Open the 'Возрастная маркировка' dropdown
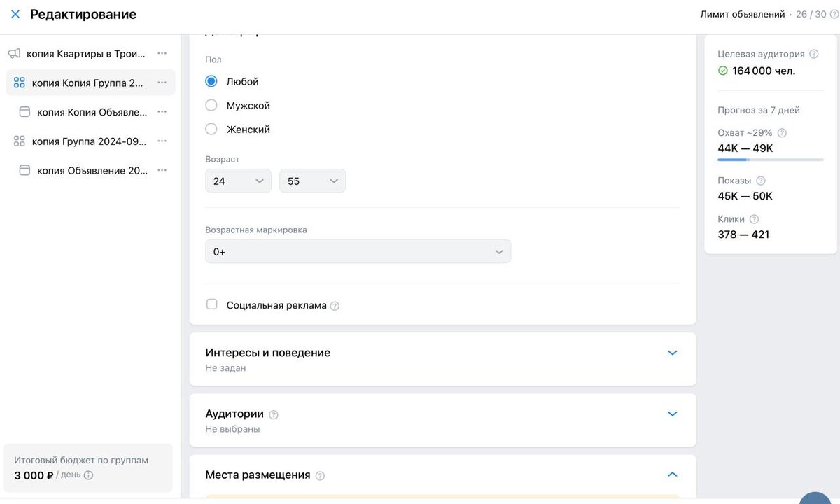 pos(358,252)
